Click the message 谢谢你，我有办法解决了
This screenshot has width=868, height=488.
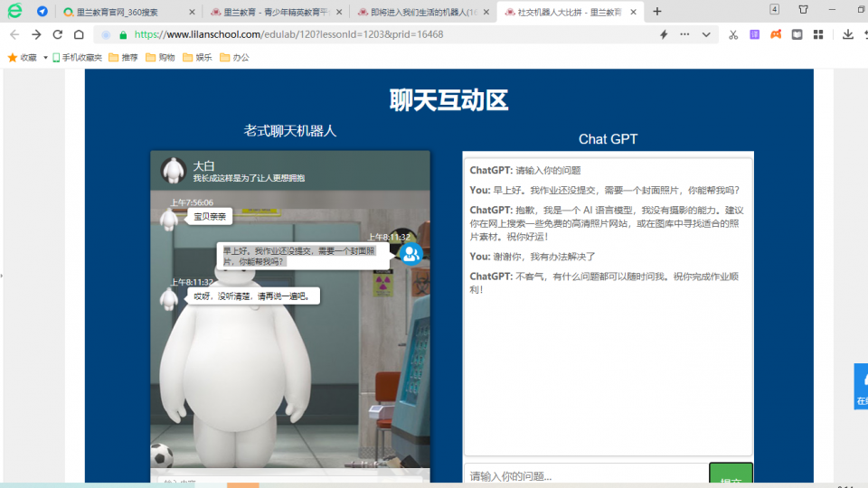(533, 257)
